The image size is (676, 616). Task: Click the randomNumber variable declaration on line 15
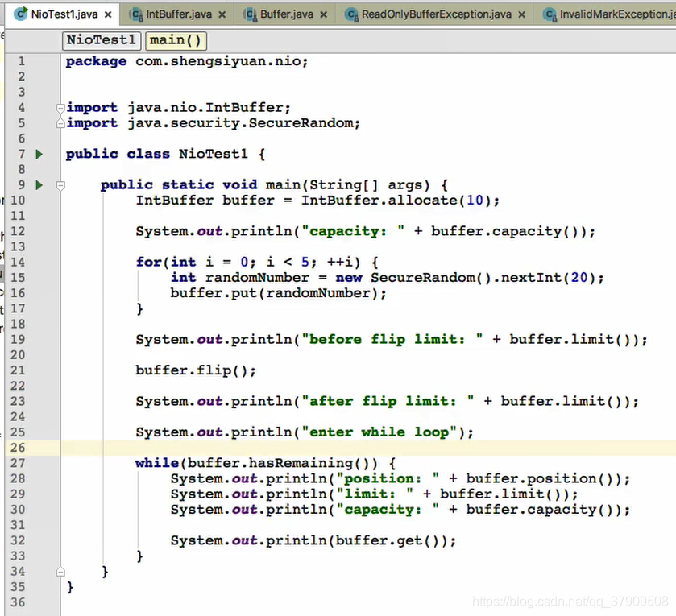[x=257, y=278]
